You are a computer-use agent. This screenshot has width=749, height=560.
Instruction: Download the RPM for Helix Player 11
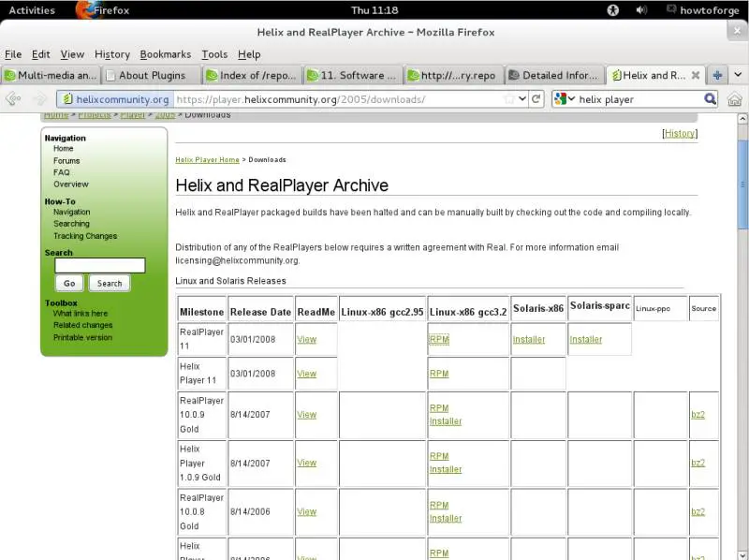(439, 374)
